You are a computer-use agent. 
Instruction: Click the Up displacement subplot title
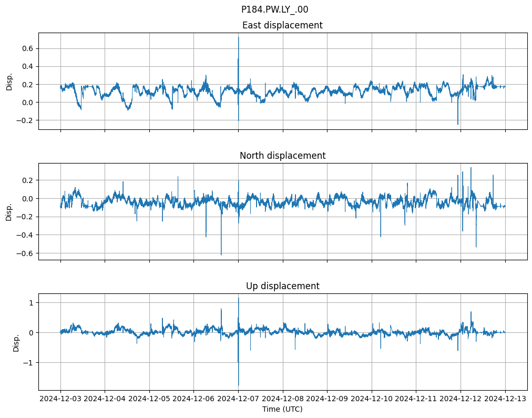point(282,286)
